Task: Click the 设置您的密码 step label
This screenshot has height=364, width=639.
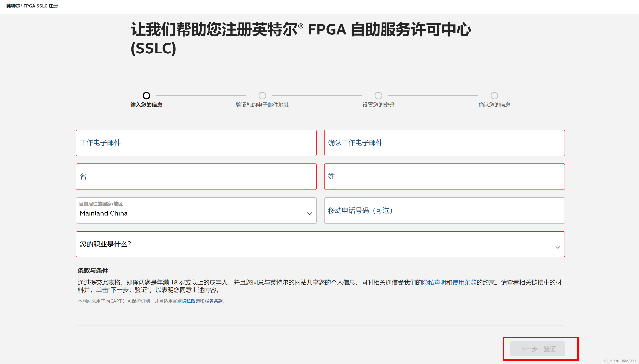Action: coord(378,105)
